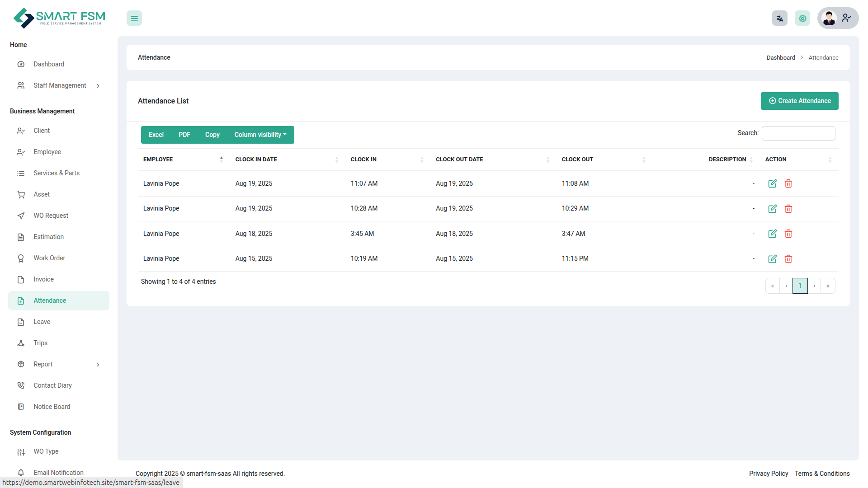The height and width of the screenshot is (488, 868).
Task: Toggle the sidebar hamburger button
Action: pos(134,19)
